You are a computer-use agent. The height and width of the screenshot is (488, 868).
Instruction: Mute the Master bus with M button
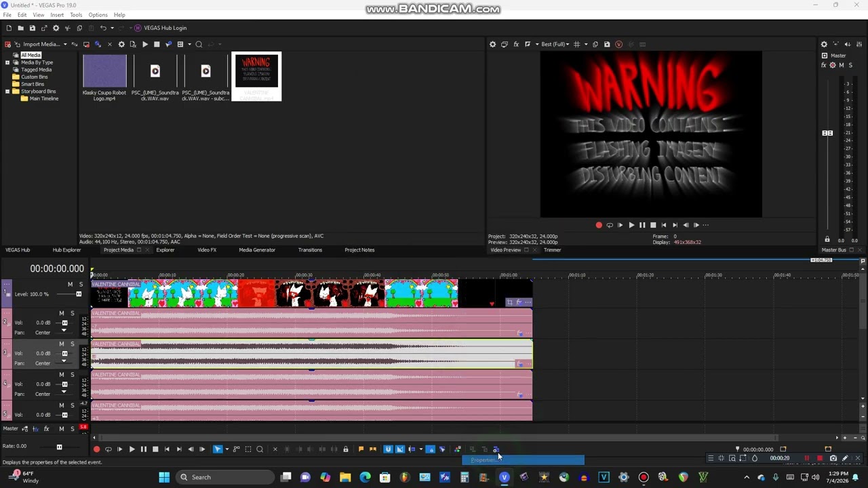[842, 65]
